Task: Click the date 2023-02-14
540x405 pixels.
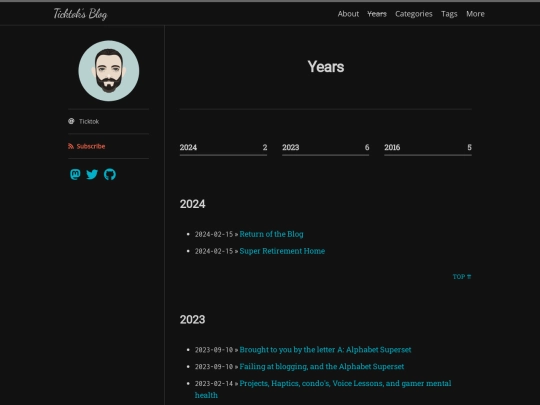Action: [x=214, y=383]
